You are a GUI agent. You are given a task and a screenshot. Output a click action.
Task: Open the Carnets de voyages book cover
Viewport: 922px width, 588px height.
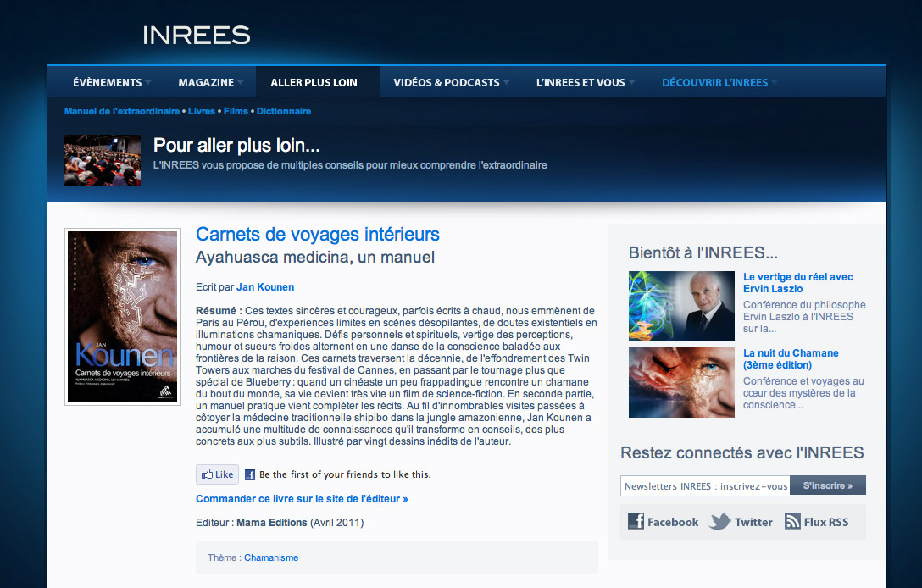[x=122, y=317]
